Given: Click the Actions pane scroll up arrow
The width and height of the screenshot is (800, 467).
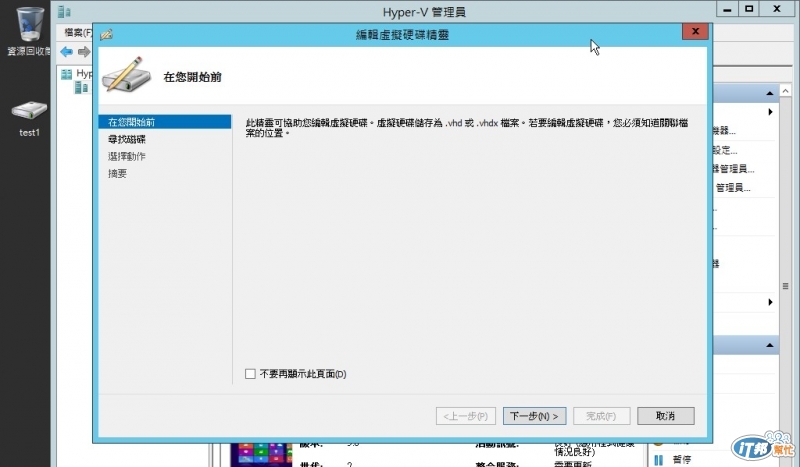Looking at the screenshot, I should pyautogui.click(x=785, y=91).
